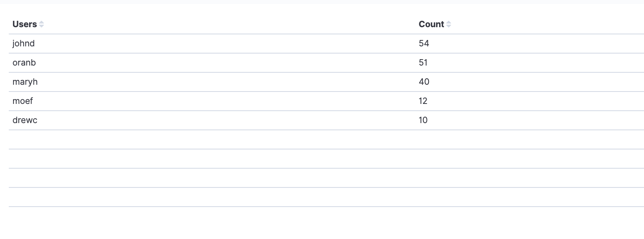Click the upward arrow of Count sort icon

pos(448,22)
